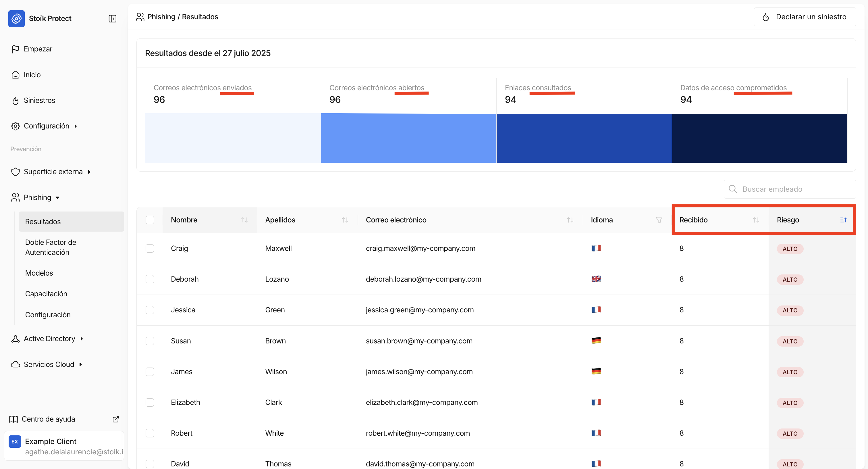This screenshot has height=469, width=868.
Task: Sort by Recibido using its sort arrows
Action: 756,220
